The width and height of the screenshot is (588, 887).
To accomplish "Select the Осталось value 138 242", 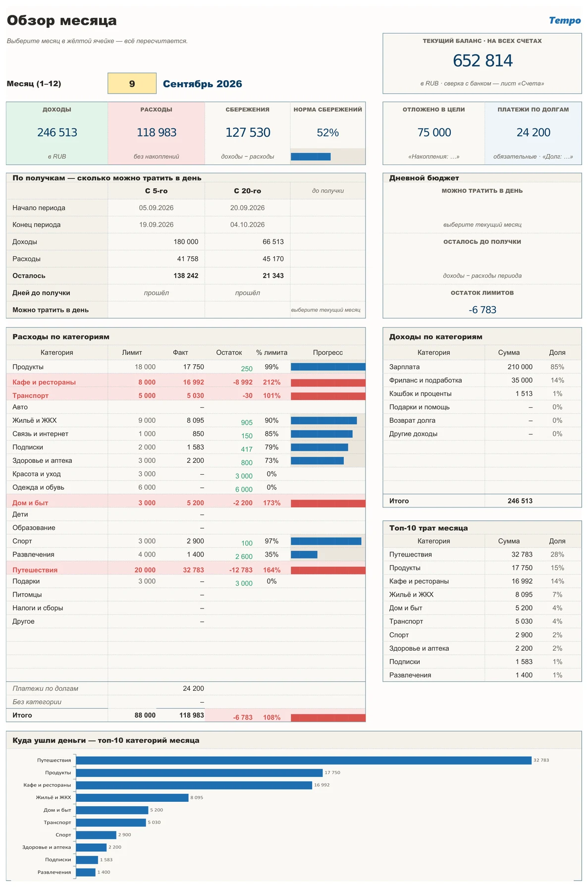I will (186, 276).
